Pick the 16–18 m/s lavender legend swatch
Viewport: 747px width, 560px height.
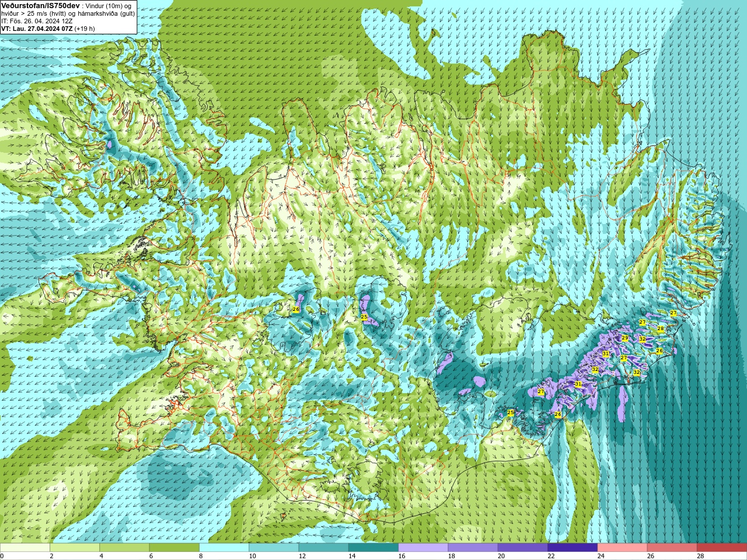click(x=423, y=548)
